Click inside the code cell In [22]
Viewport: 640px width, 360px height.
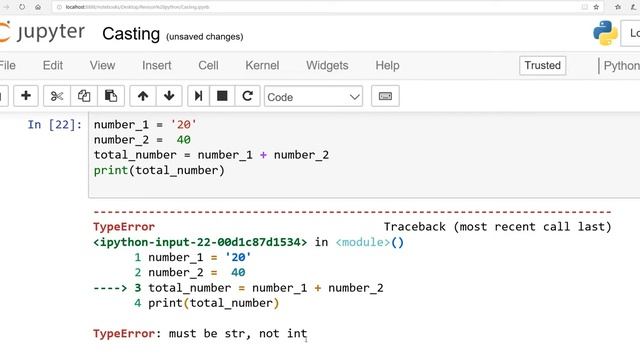click(x=364, y=155)
